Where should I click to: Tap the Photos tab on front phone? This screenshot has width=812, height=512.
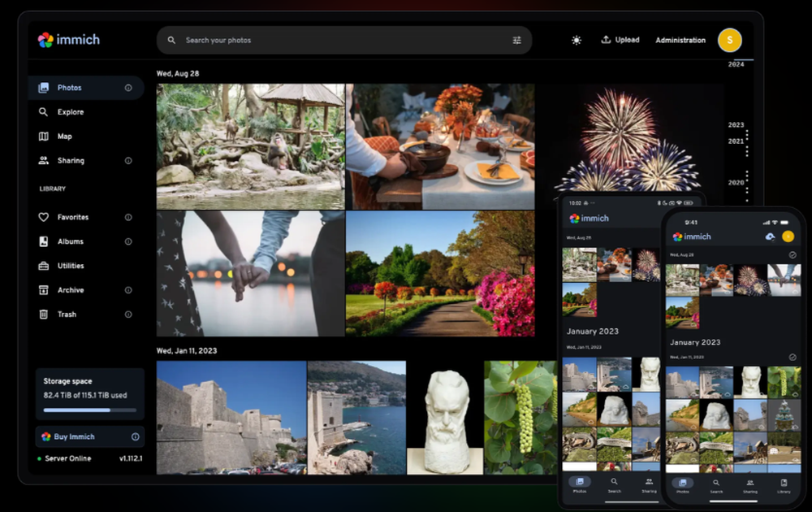[683, 485]
